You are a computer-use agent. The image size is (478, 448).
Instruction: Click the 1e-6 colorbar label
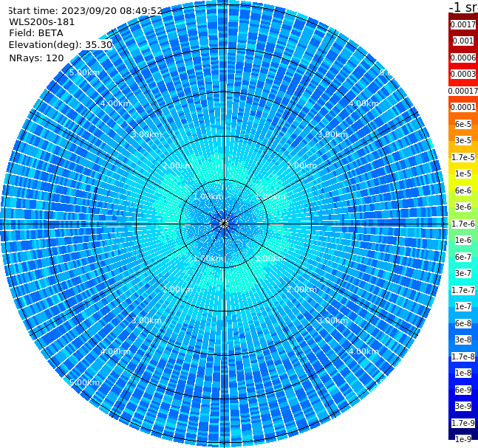(463, 240)
